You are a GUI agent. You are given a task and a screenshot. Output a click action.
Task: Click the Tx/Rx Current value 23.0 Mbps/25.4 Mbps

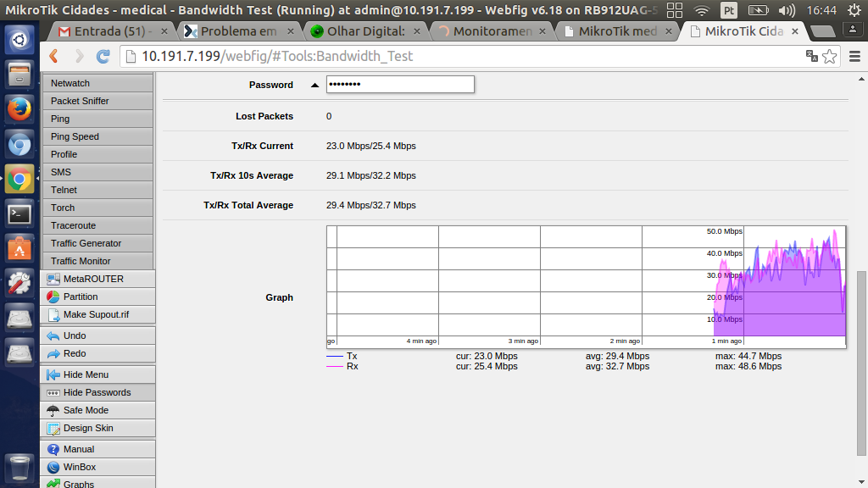coord(371,146)
